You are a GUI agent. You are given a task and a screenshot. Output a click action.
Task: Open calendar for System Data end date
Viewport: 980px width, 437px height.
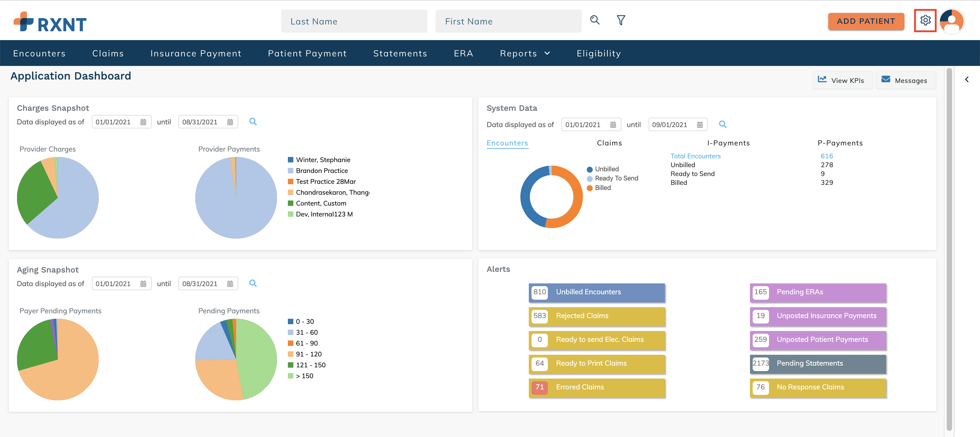700,125
